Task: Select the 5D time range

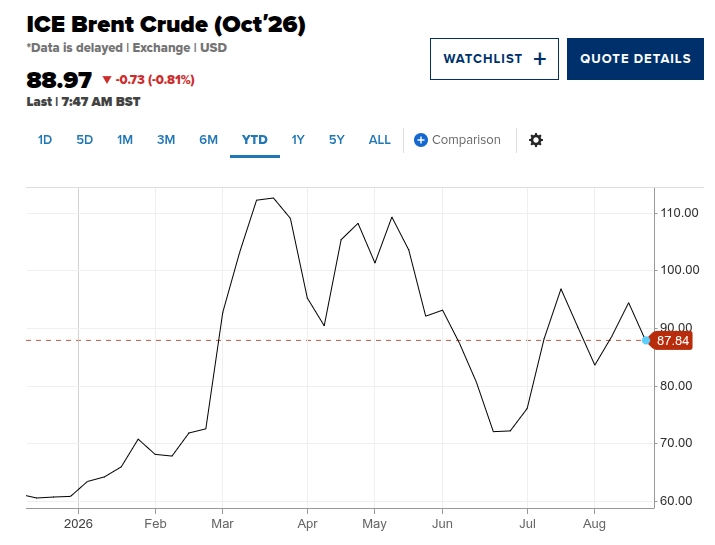Action: (84, 140)
